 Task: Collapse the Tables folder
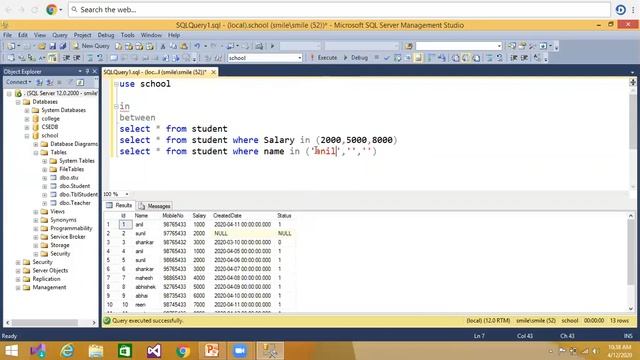tap(36, 152)
